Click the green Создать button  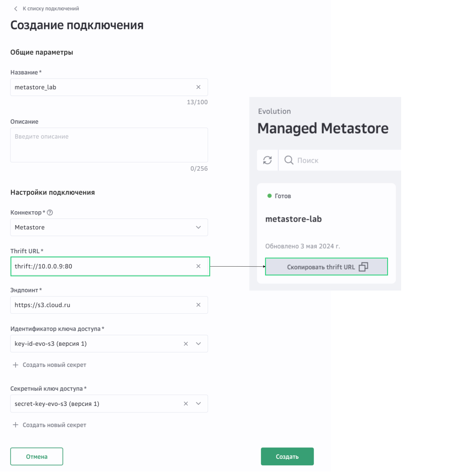coord(287,457)
